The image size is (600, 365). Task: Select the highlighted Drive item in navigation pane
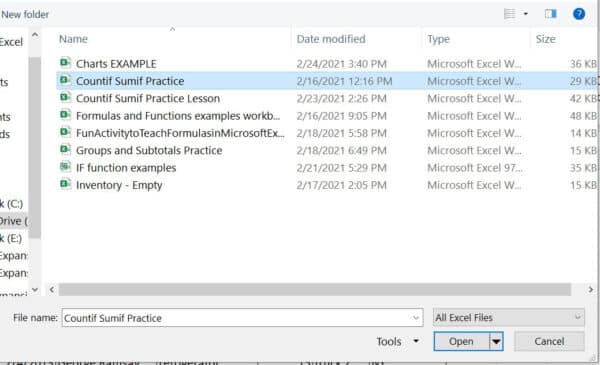[x=14, y=221]
